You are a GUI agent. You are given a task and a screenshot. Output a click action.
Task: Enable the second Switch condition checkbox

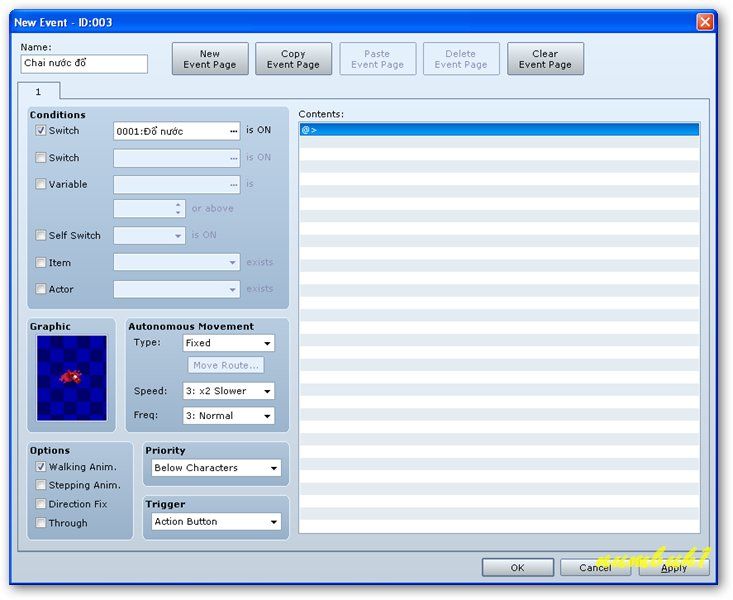click(x=41, y=158)
